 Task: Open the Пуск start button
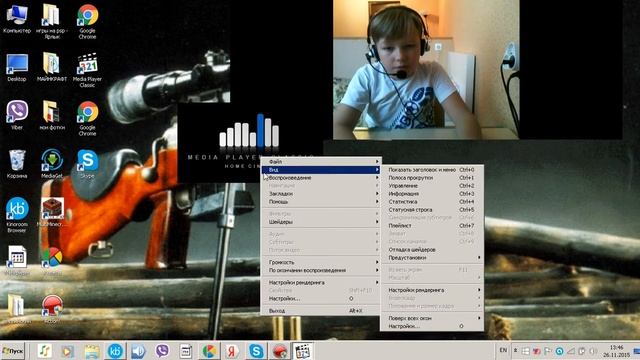point(13,351)
